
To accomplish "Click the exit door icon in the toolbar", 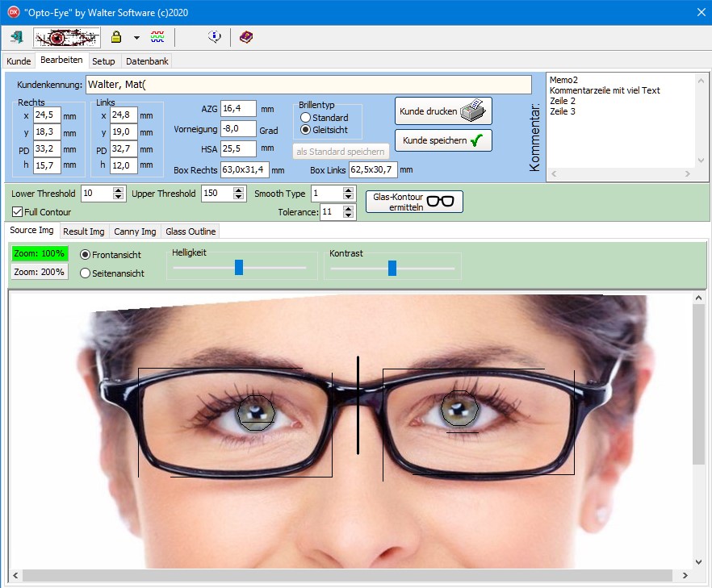I will (17, 37).
